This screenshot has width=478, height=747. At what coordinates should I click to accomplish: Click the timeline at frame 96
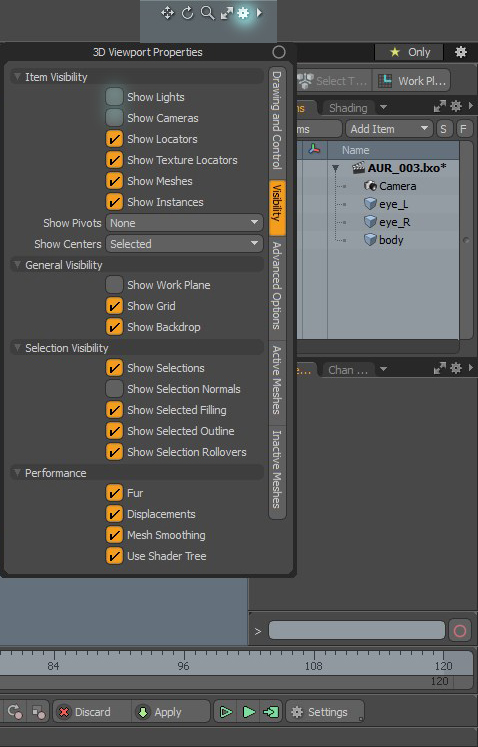coord(184,665)
